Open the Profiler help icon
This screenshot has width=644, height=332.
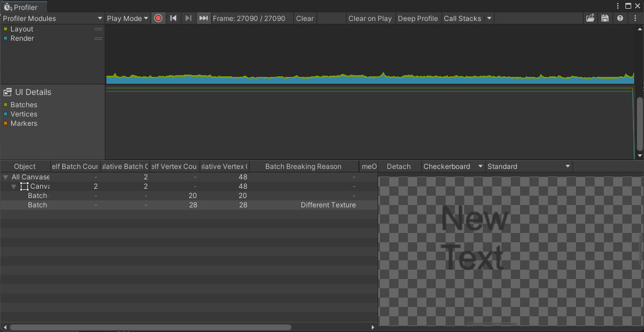point(620,18)
